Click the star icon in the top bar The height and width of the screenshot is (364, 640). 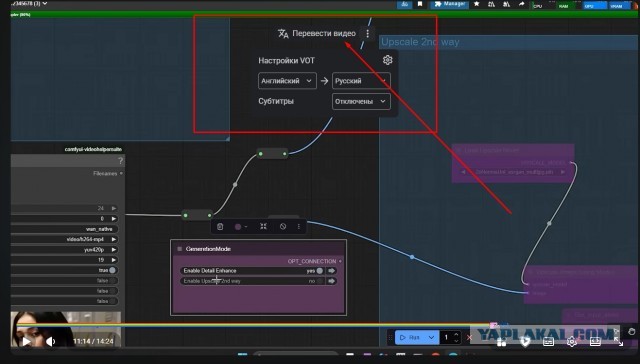[x=476, y=4]
